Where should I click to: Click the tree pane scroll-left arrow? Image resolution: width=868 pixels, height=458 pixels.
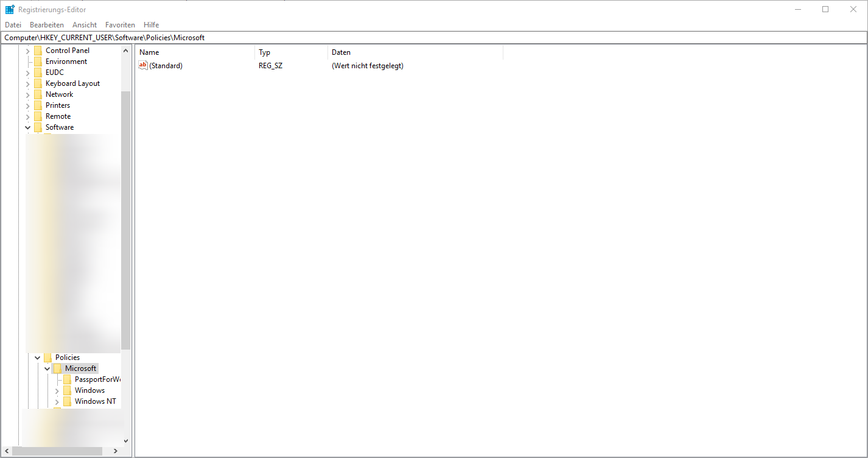[x=6, y=451]
